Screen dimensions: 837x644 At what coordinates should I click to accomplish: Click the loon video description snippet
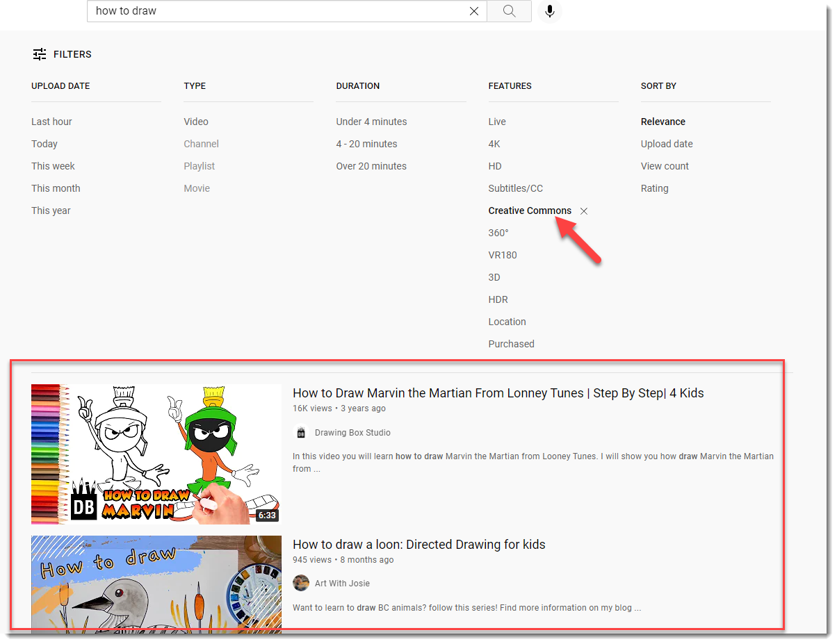466,608
